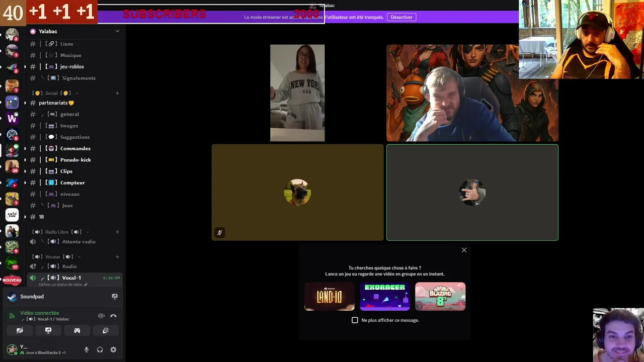Click the screen share button below Vidéo connectée
The height and width of the screenshot is (362, 644).
pos(48,330)
